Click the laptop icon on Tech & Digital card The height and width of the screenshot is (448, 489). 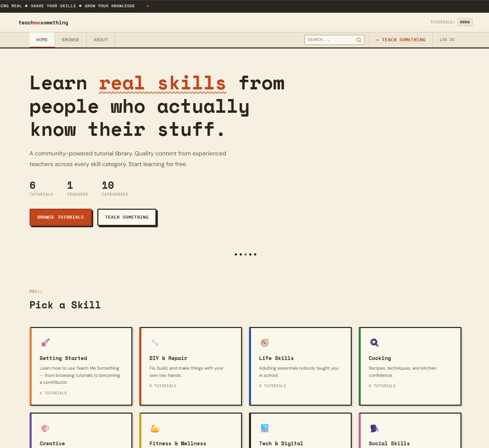tap(264, 428)
